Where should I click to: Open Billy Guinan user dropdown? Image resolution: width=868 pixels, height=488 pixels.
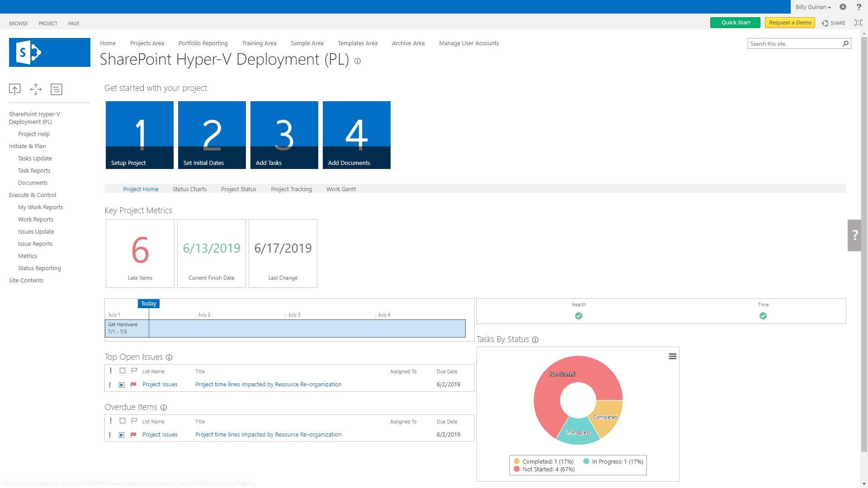813,7
